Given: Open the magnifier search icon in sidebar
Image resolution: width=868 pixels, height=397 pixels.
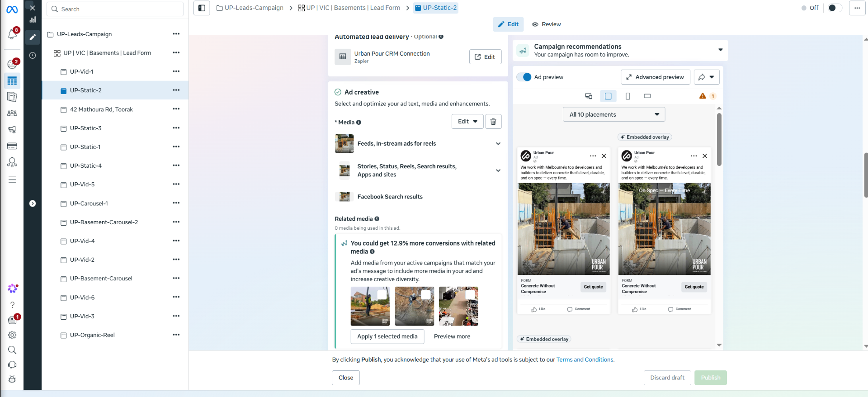Looking at the screenshot, I should (x=12, y=350).
